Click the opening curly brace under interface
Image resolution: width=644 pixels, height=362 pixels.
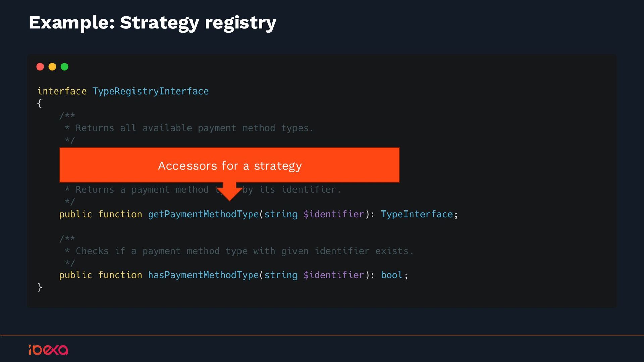(x=39, y=103)
